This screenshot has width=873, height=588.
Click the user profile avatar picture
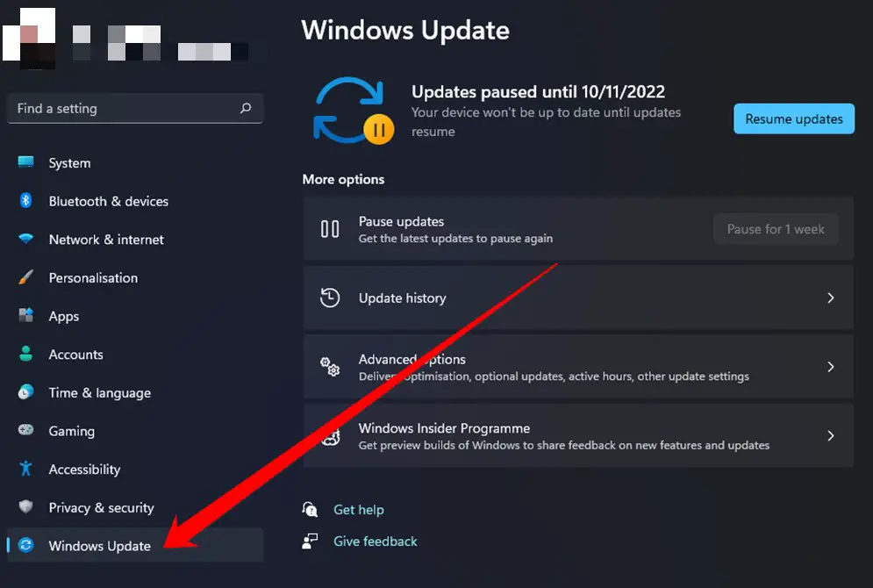pos(30,39)
